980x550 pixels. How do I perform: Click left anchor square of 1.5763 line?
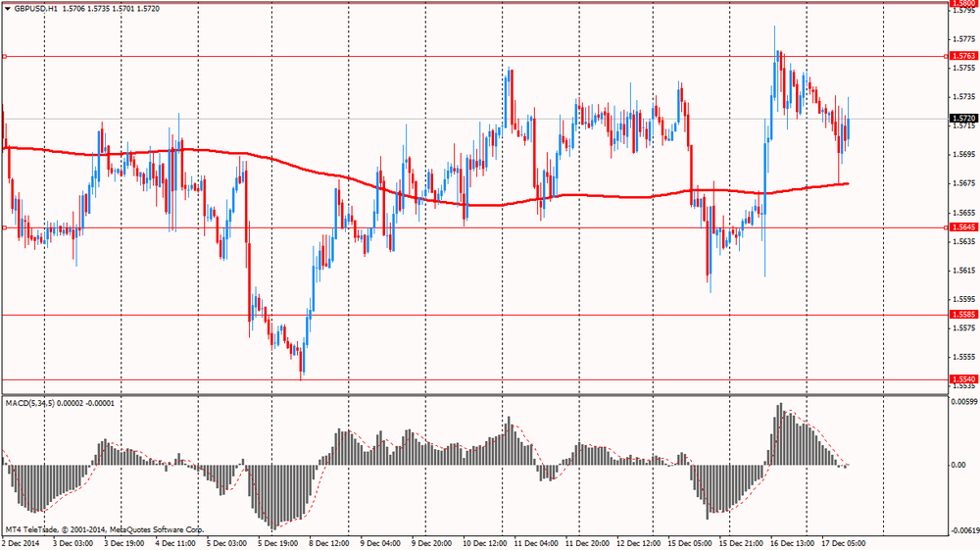pos(5,57)
